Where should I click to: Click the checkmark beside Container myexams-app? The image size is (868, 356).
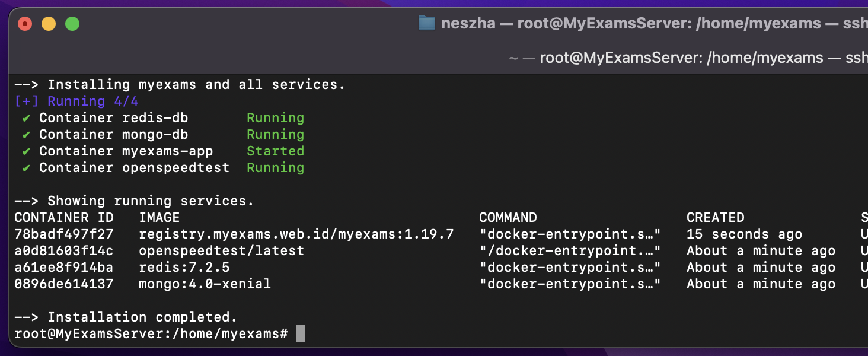26,151
